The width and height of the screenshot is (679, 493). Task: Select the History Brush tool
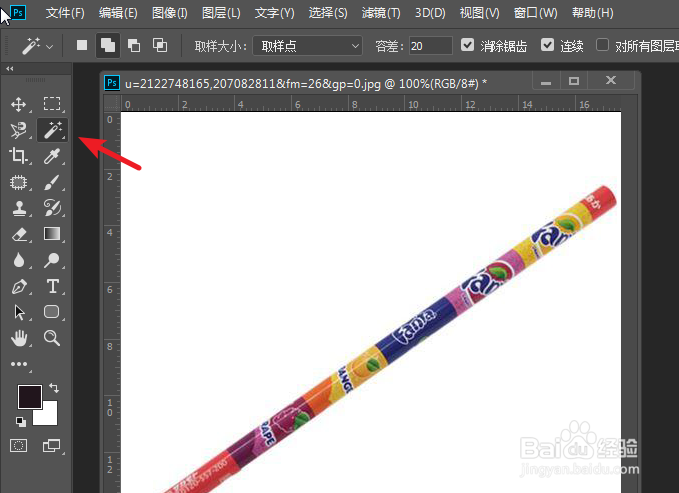[x=52, y=208]
